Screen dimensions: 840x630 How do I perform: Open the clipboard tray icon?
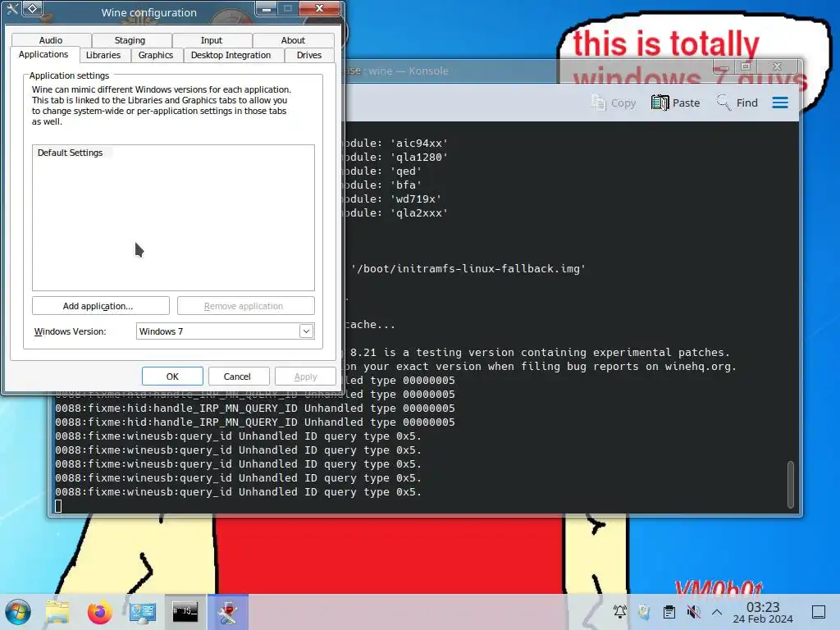coord(669,612)
